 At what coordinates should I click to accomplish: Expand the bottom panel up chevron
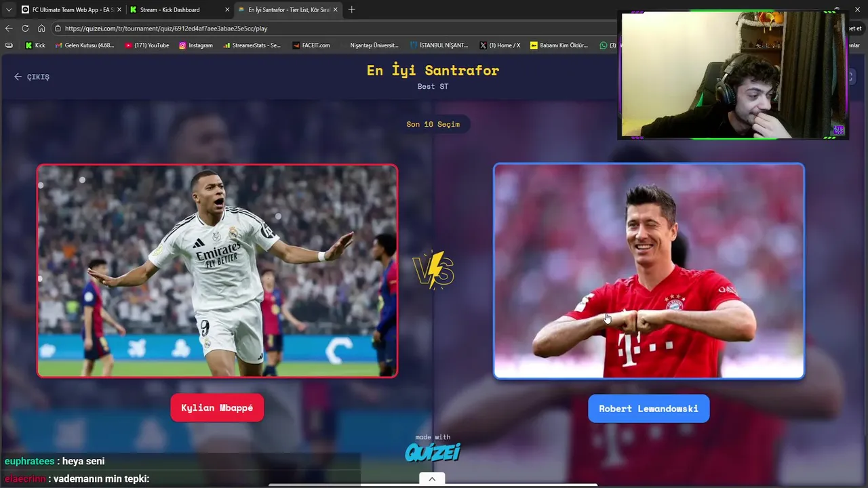pyautogui.click(x=432, y=479)
